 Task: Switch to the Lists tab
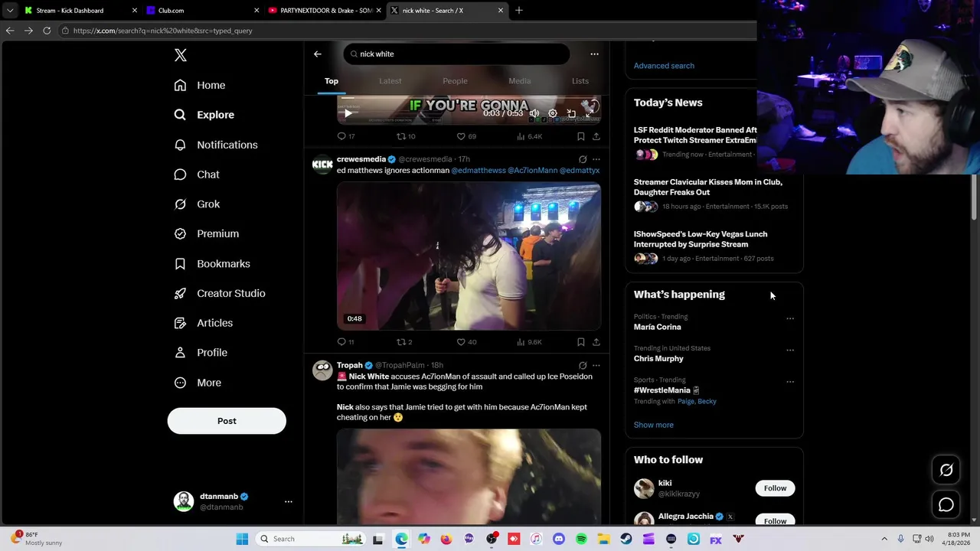580,81
